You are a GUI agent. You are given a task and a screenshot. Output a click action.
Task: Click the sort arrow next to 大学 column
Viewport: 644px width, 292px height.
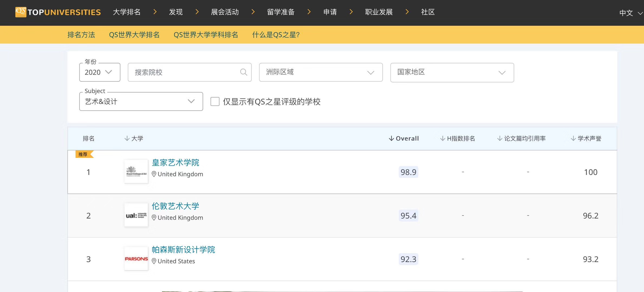(127, 138)
